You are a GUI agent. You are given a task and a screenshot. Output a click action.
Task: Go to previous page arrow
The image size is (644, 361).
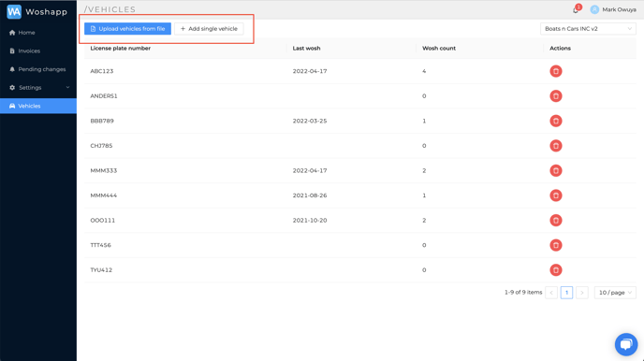(x=551, y=293)
